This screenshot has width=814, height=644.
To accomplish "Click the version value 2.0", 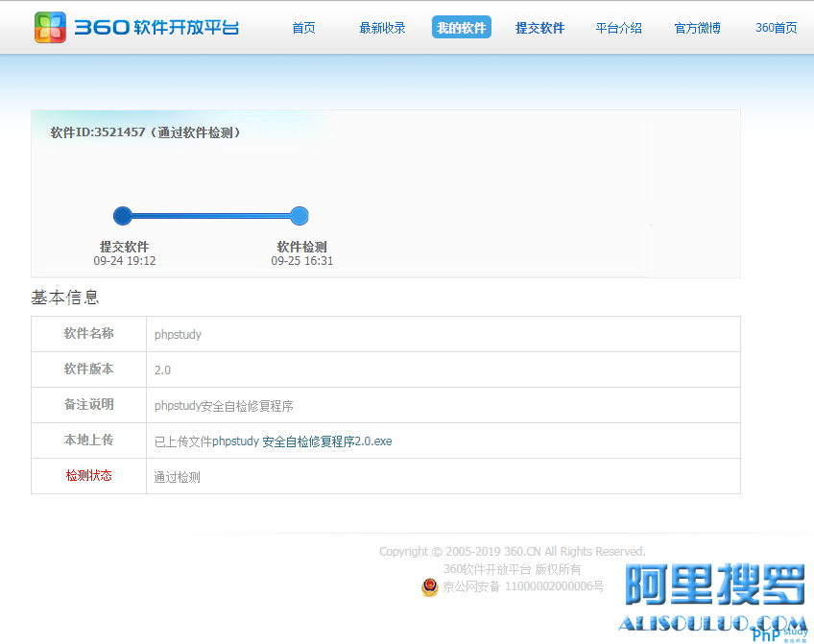I will (162, 370).
